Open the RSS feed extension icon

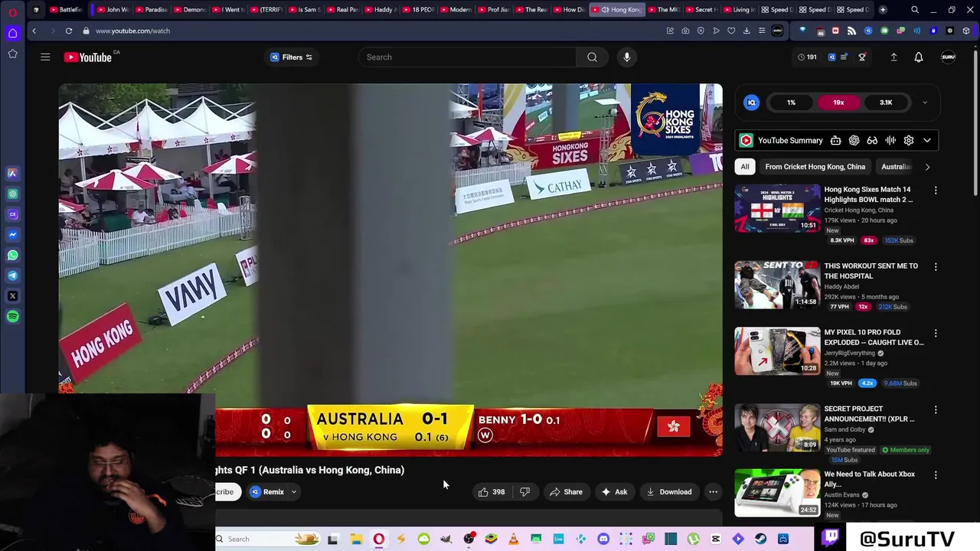[851, 31]
